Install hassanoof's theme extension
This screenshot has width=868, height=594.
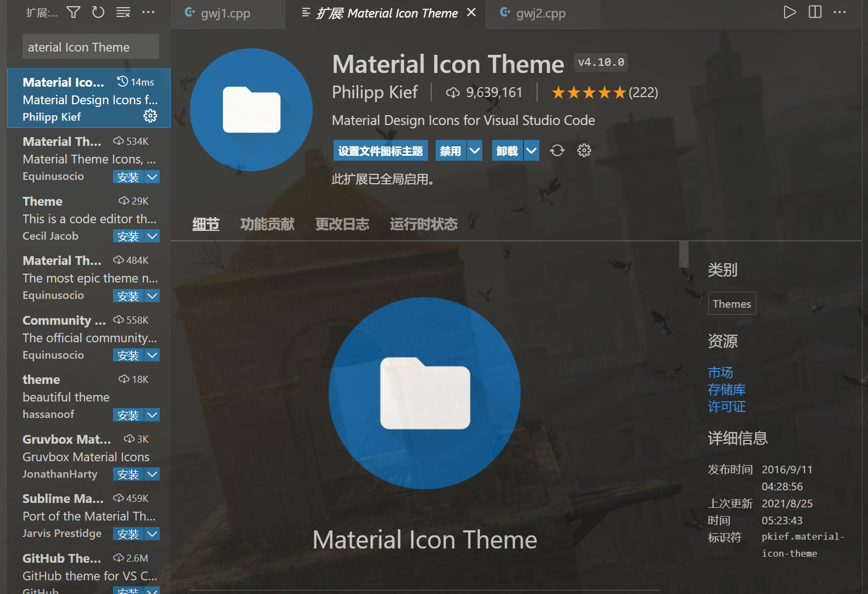click(x=128, y=415)
